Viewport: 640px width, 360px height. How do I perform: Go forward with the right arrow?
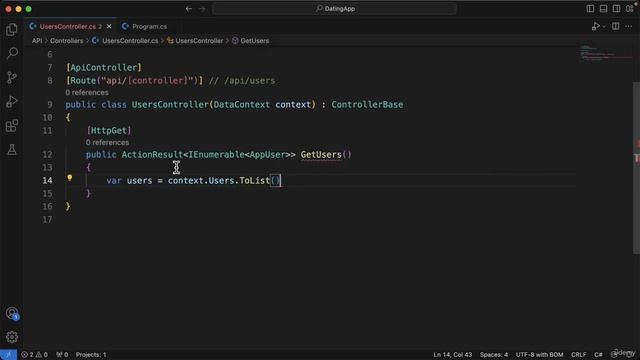tap(202, 9)
